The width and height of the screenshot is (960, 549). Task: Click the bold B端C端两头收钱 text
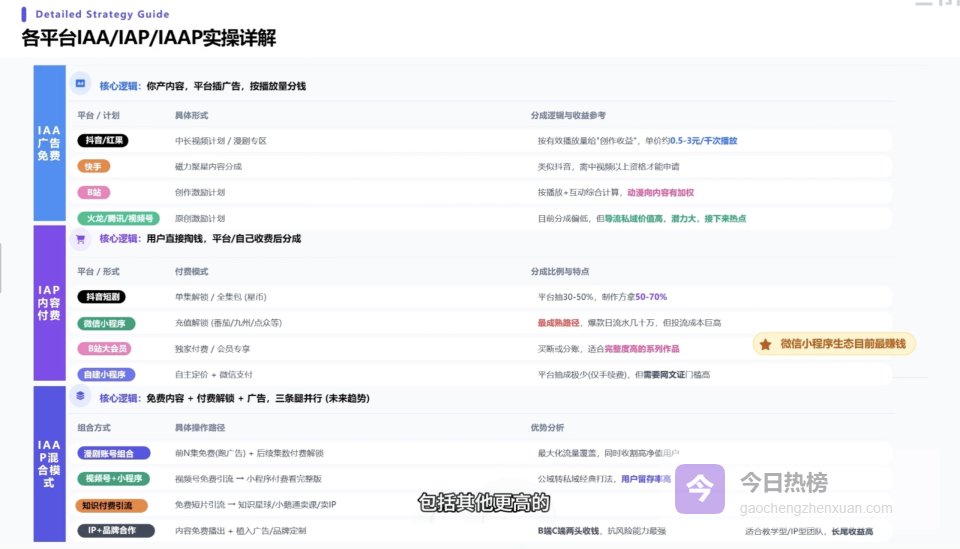pyautogui.click(x=568, y=531)
